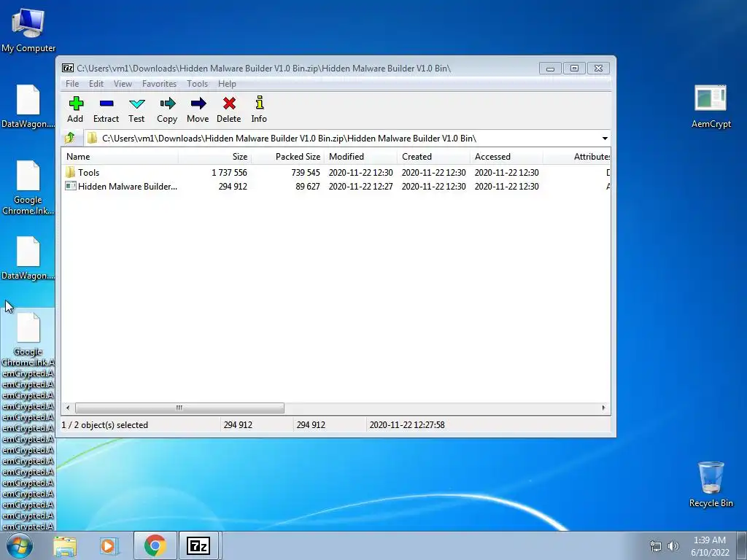This screenshot has height=560, width=747.
Task: Click the Extract toolbar icon
Action: (x=107, y=104)
